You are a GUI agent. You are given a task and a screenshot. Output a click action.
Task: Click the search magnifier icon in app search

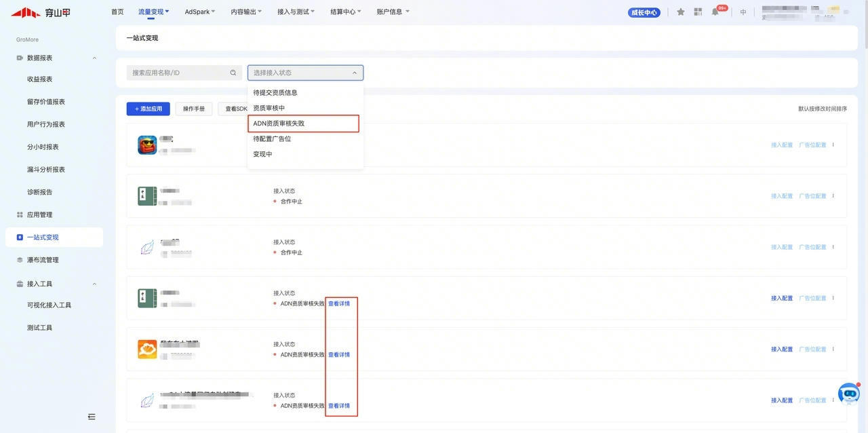click(x=233, y=73)
